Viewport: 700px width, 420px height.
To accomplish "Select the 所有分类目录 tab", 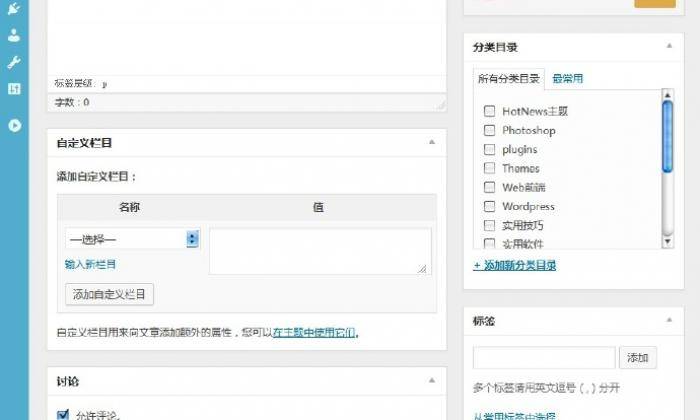I will coord(508,79).
